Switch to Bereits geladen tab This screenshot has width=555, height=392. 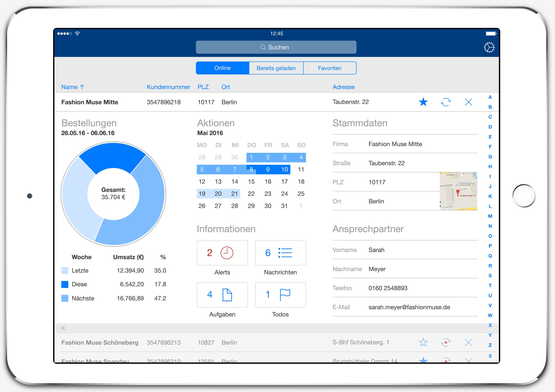tap(276, 68)
